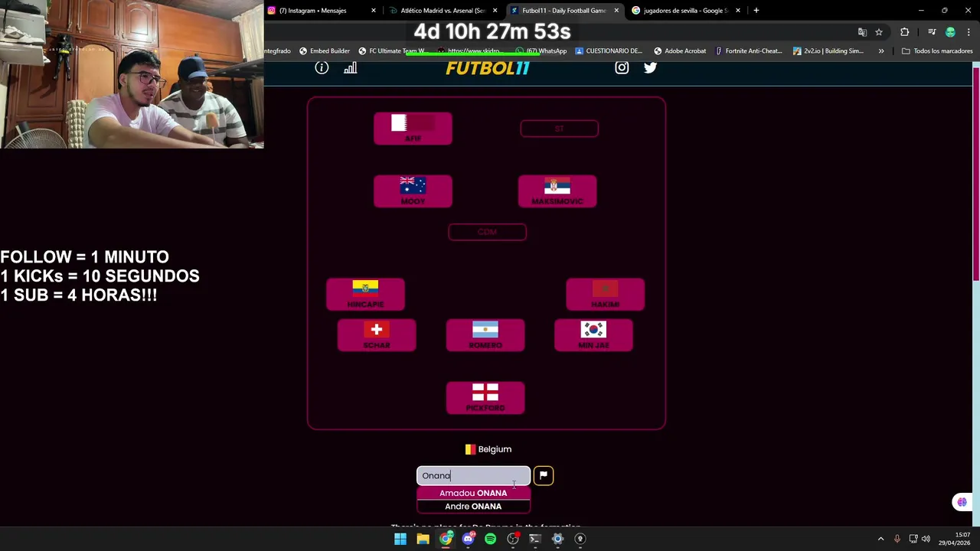Open the Futbol11 info icon

(322, 68)
